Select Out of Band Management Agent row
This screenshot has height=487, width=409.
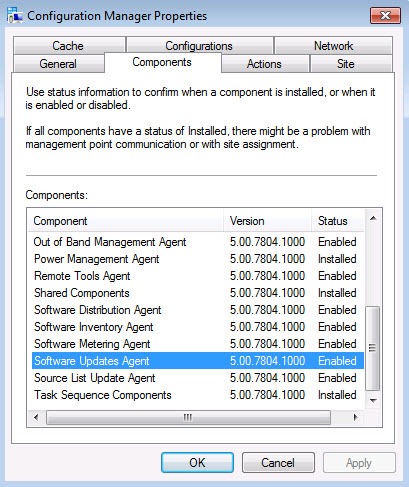tap(198, 242)
